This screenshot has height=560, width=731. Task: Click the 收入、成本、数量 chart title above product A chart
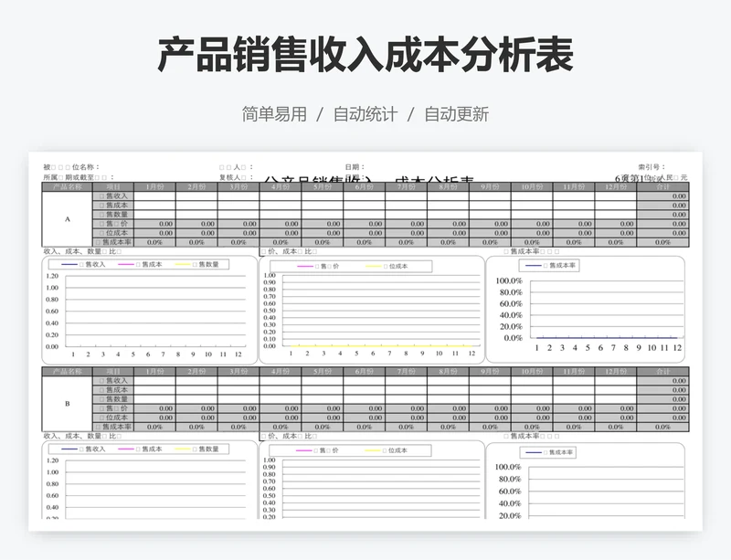pos(82,251)
